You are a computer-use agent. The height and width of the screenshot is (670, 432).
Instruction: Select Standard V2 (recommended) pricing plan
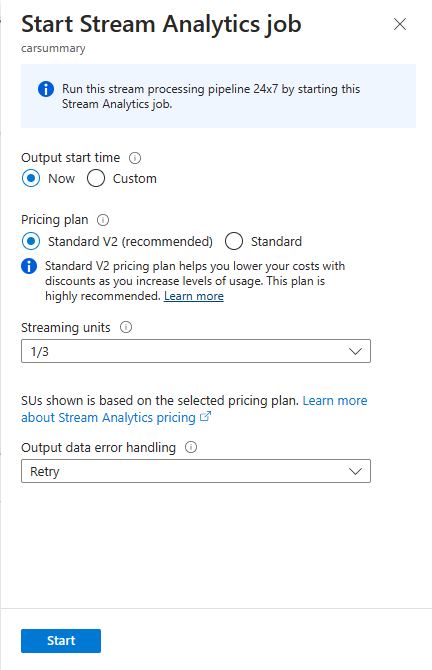[31, 241]
